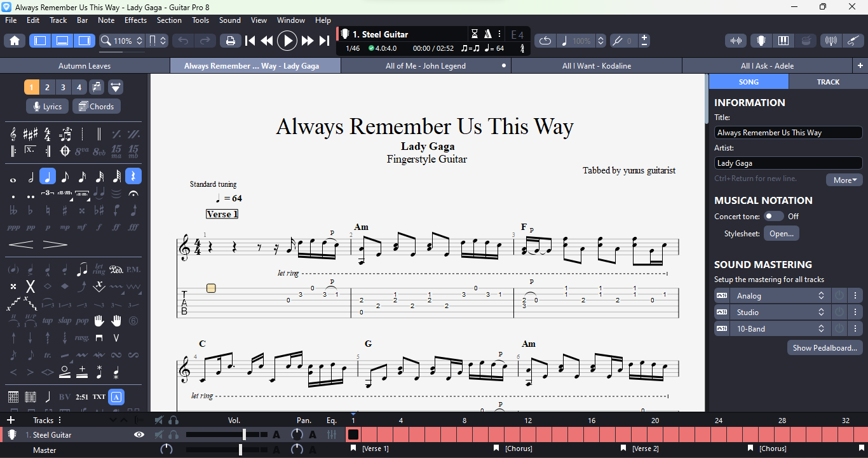Image resolution: width=868 pixels, height=458 pixels.
Task: Jump to the first bar
Action: (250, 41)
